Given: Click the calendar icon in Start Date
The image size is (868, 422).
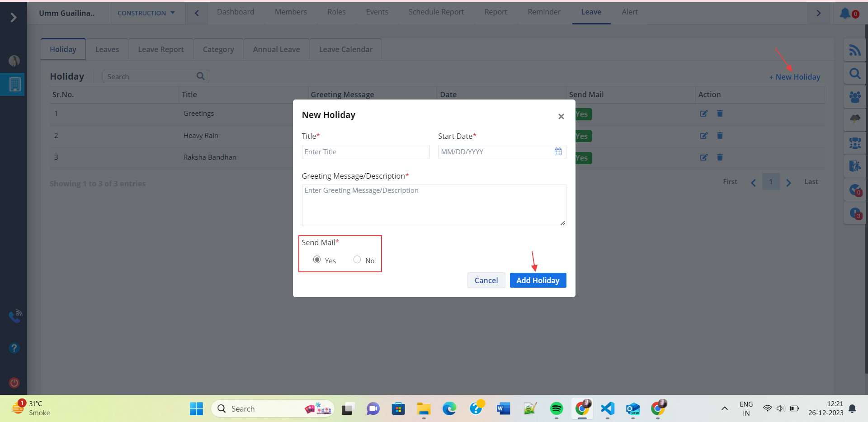Looking at the screenshot, I should [558, 152].
